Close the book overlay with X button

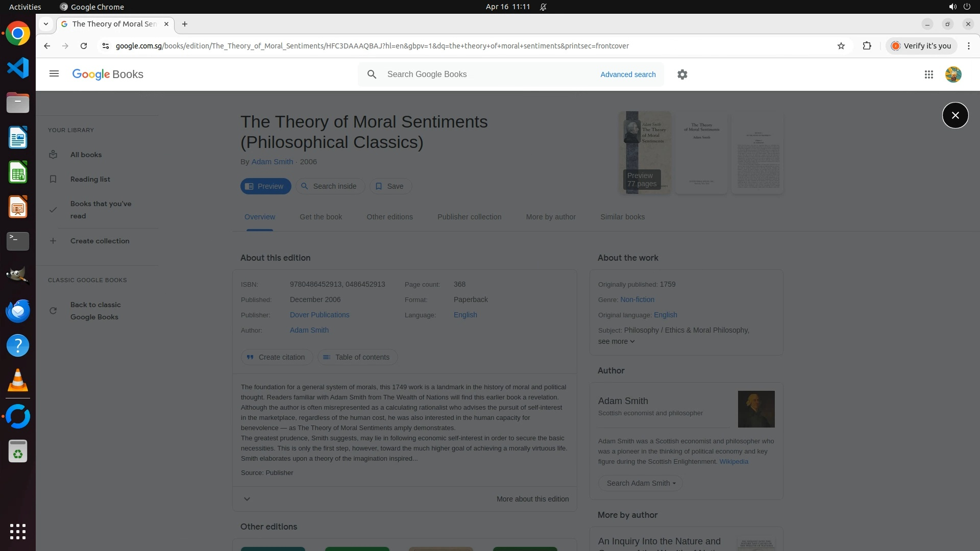click(x=955, y=115)
